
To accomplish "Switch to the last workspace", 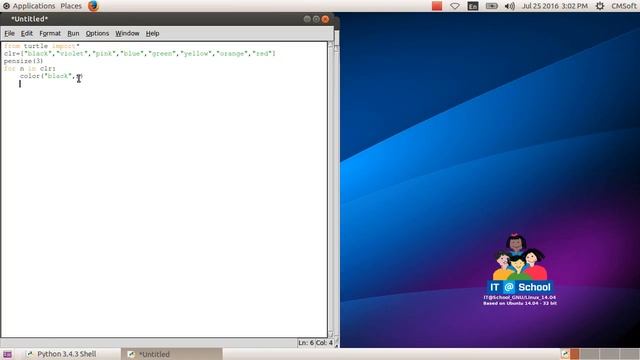I will (629, 354).
